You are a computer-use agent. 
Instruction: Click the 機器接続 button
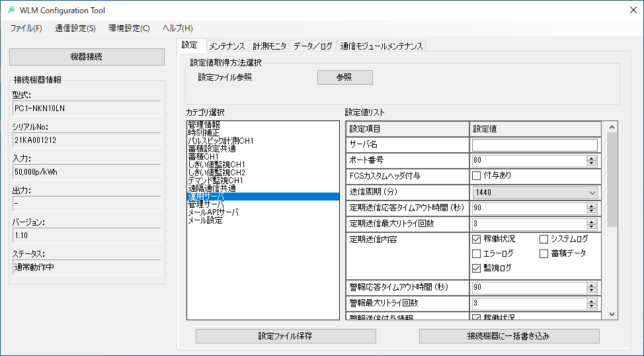coord(87,57)
